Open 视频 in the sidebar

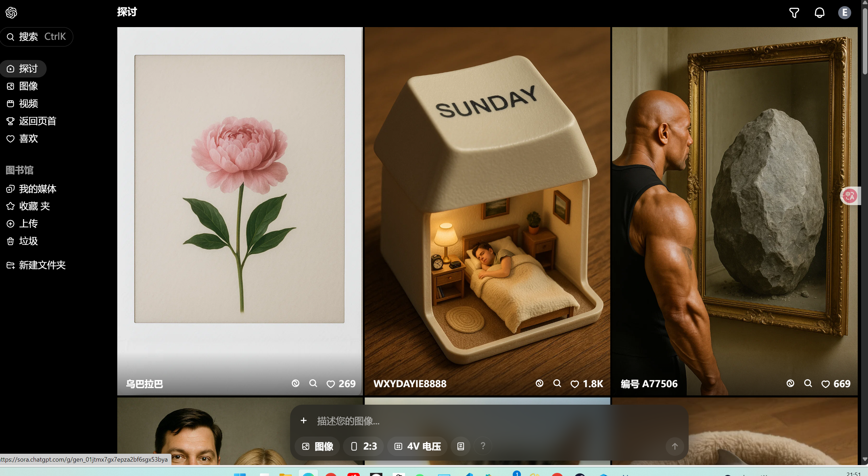point(23,104)
